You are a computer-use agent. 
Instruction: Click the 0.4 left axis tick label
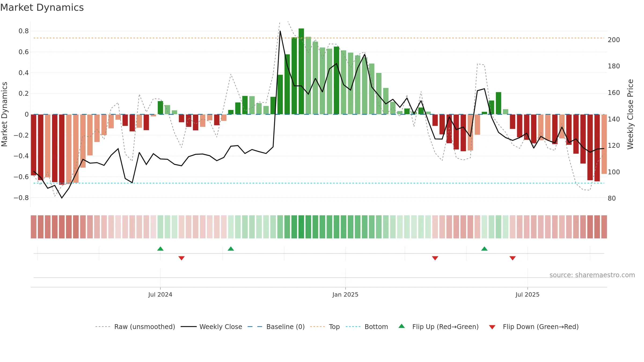coord(24,73)
